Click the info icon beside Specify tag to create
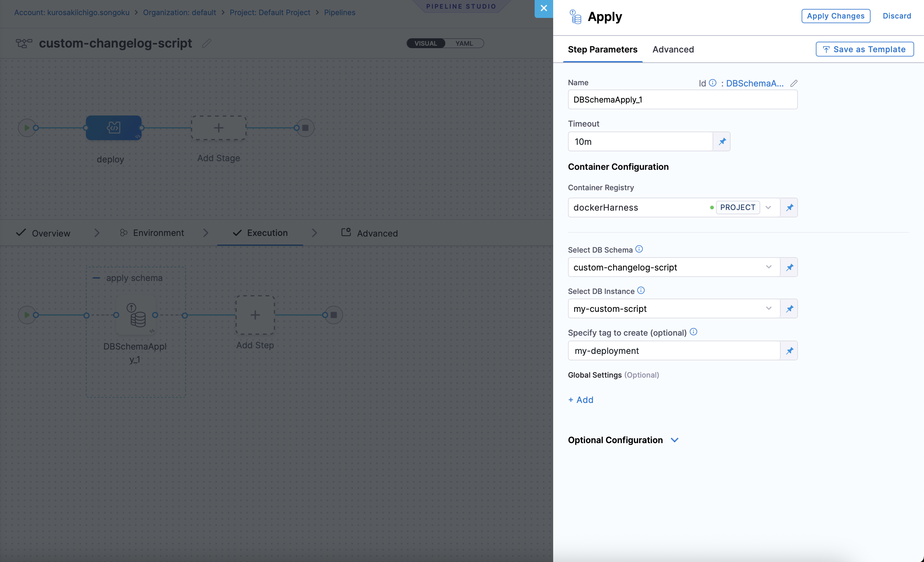Screen dimensions: 924x562 point(693,332)
